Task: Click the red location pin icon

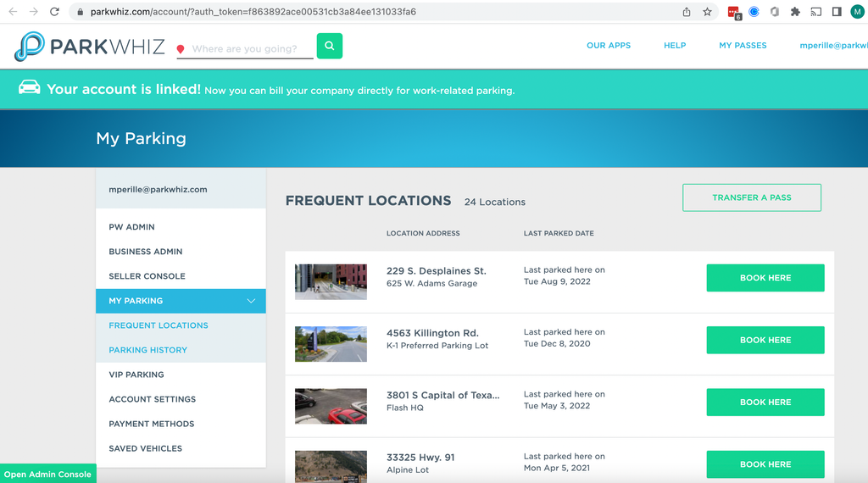Action: (181, 49)
